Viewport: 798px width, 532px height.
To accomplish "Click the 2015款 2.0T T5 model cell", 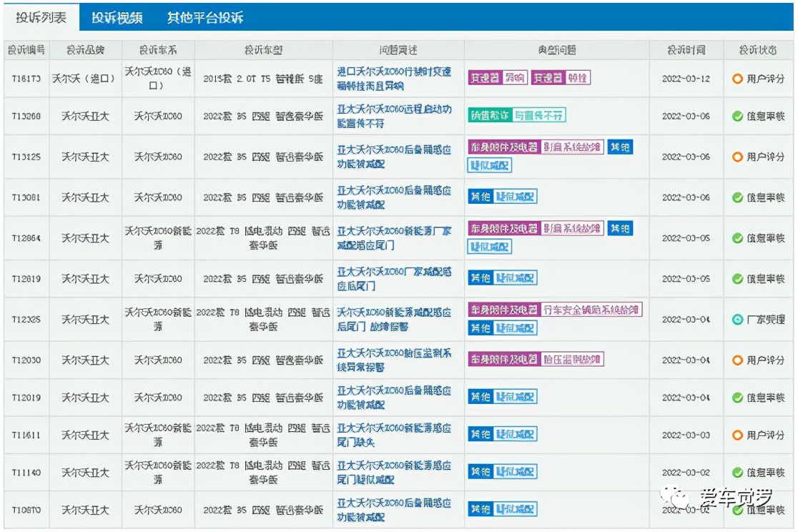I will coord(263,79).
